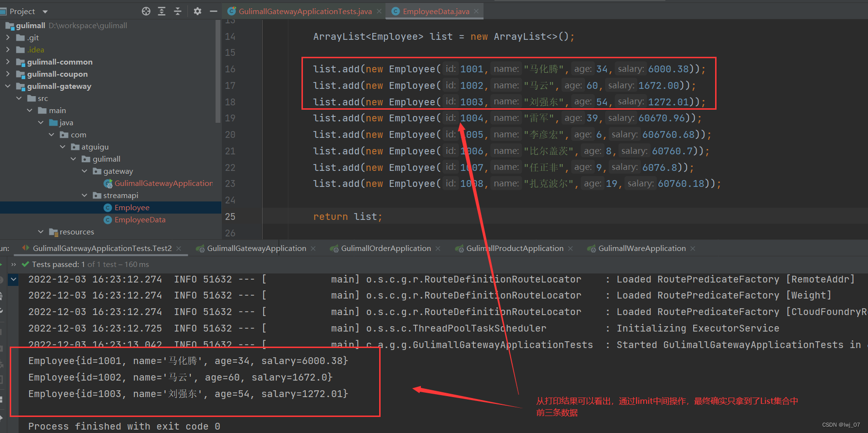Select opened file with the crosshair locate icon
Screen dimensions: 868x433
(x=146, y=11)
